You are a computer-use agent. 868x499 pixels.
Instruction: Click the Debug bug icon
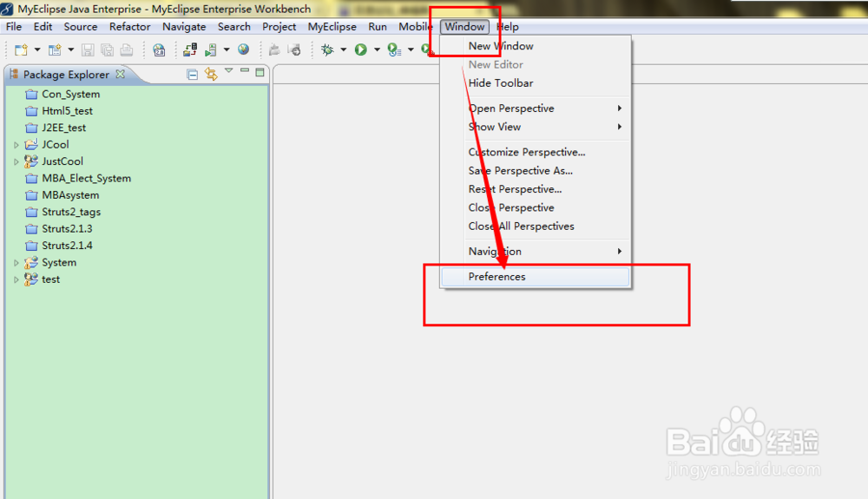pos(327,49)
